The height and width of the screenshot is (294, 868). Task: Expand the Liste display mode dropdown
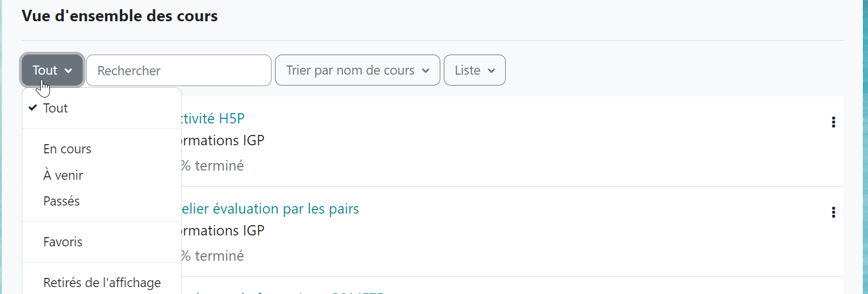pyautogui.click(x=474, y=71)
